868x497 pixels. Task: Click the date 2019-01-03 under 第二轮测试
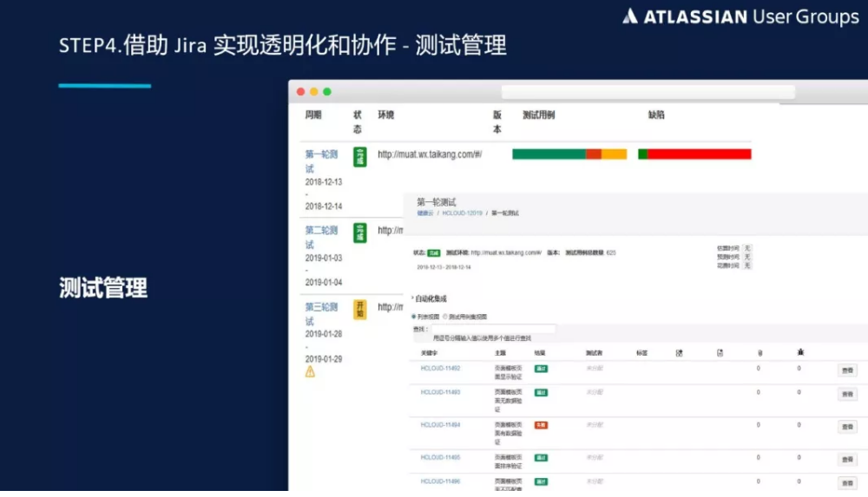coord(323,258)
